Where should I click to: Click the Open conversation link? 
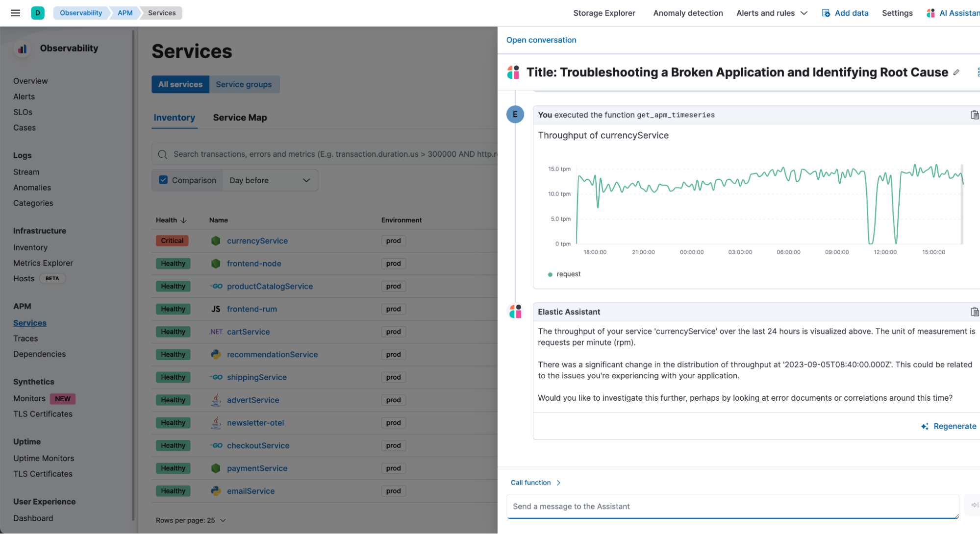pyautogui.click(x=541, y=40)
